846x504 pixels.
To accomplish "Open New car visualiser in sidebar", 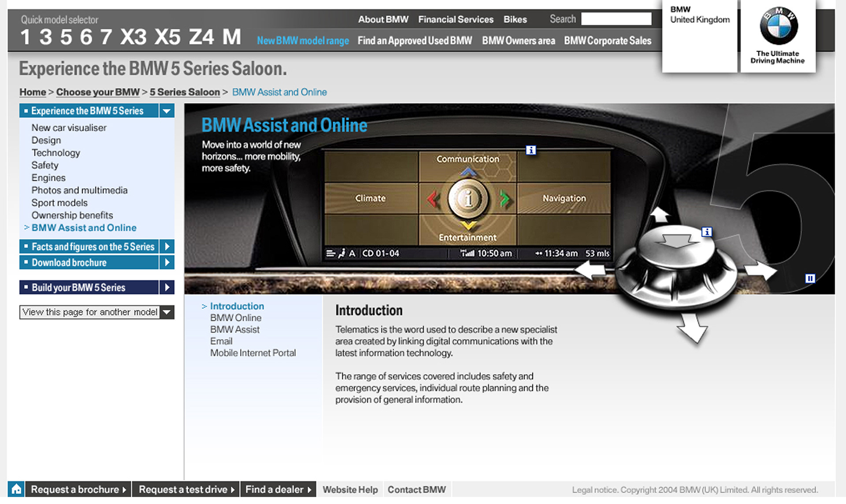I will pos(69,128).
